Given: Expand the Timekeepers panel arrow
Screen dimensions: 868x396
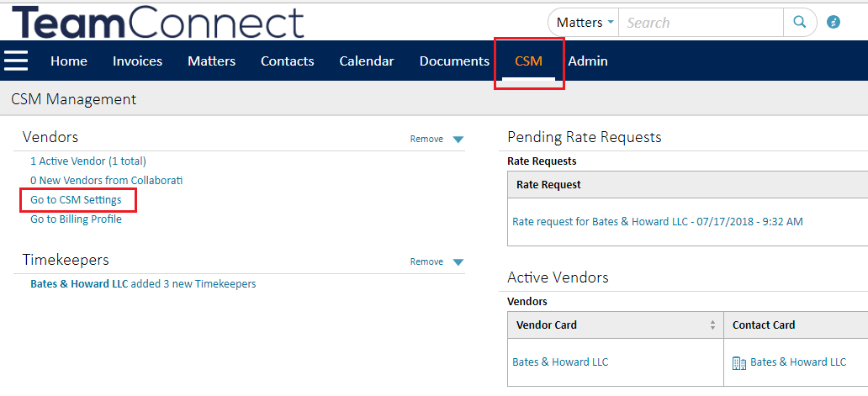Looking at the screenshot, I should pyautogui.click(x=458, y=262).
